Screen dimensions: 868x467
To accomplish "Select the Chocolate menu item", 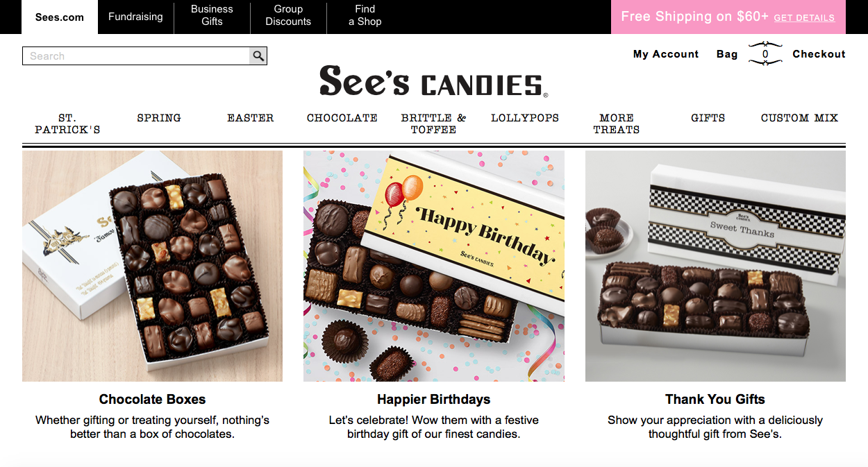I will (x=342, y=118).
